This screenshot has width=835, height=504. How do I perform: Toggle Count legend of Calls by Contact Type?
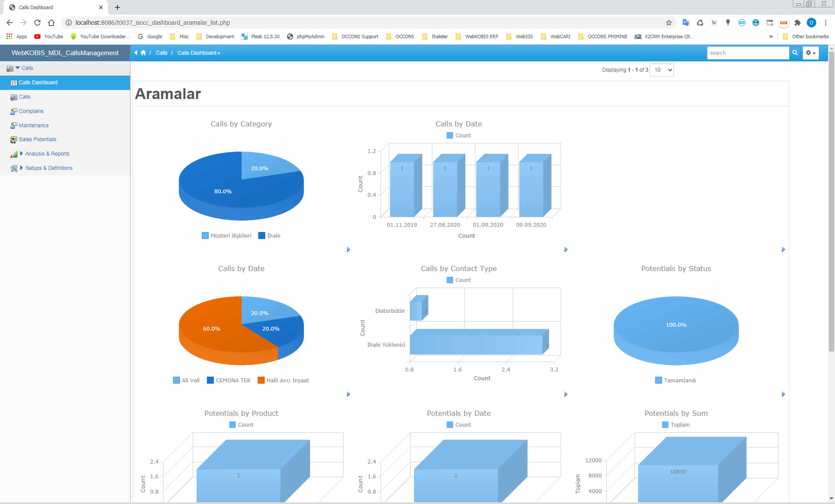459,280
